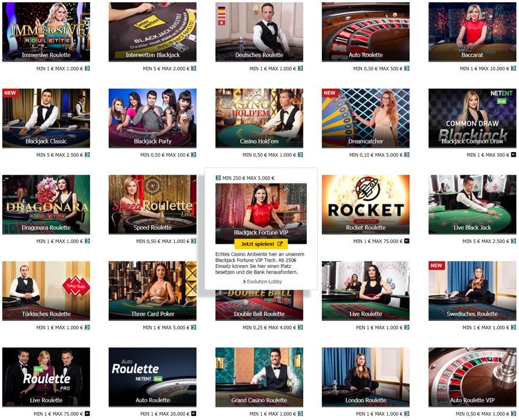Click the provider icon beside Rocket Roulette limits
Viewport: 519px width, 420px height.
click(407, 241)
